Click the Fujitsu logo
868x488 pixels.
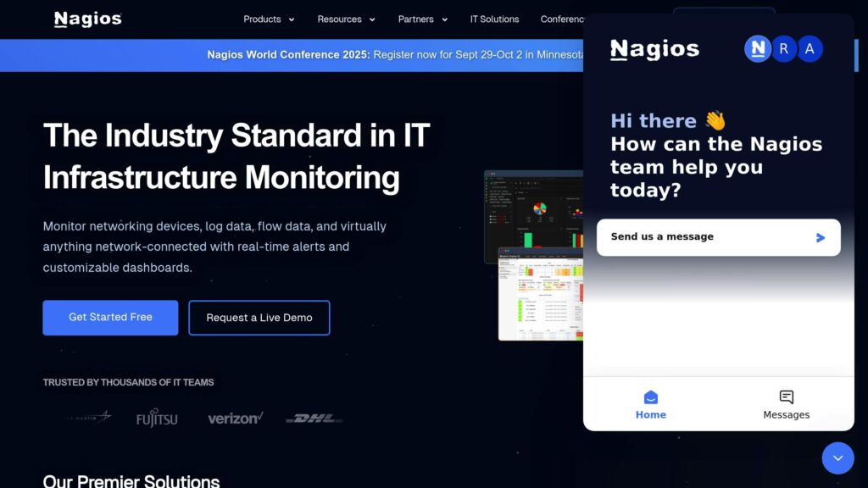[157, 418]
